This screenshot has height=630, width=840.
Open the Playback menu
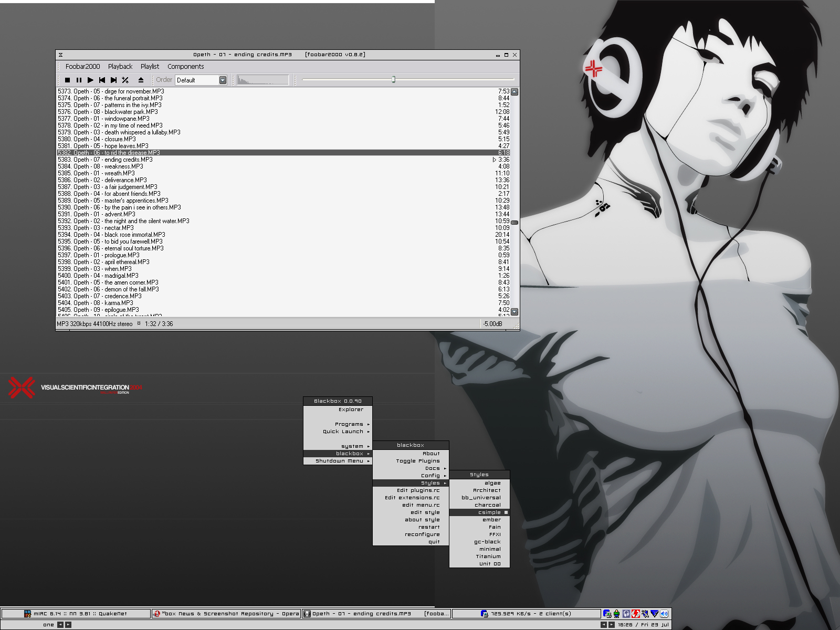tap(120, 67)
